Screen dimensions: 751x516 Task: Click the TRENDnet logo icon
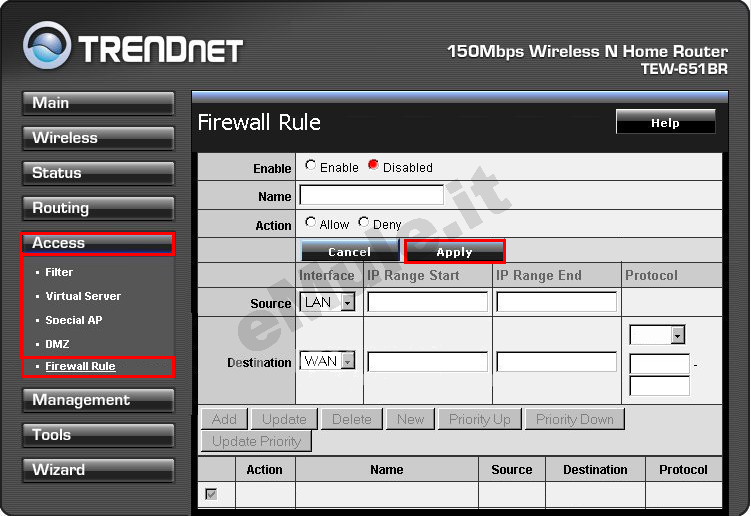(47, 45)
